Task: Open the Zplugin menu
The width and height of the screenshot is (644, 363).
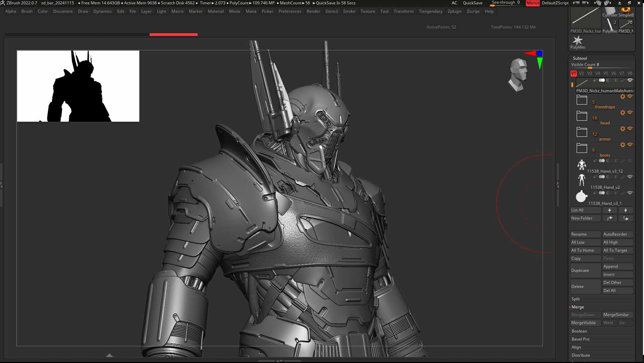Action: pos(454,11)
